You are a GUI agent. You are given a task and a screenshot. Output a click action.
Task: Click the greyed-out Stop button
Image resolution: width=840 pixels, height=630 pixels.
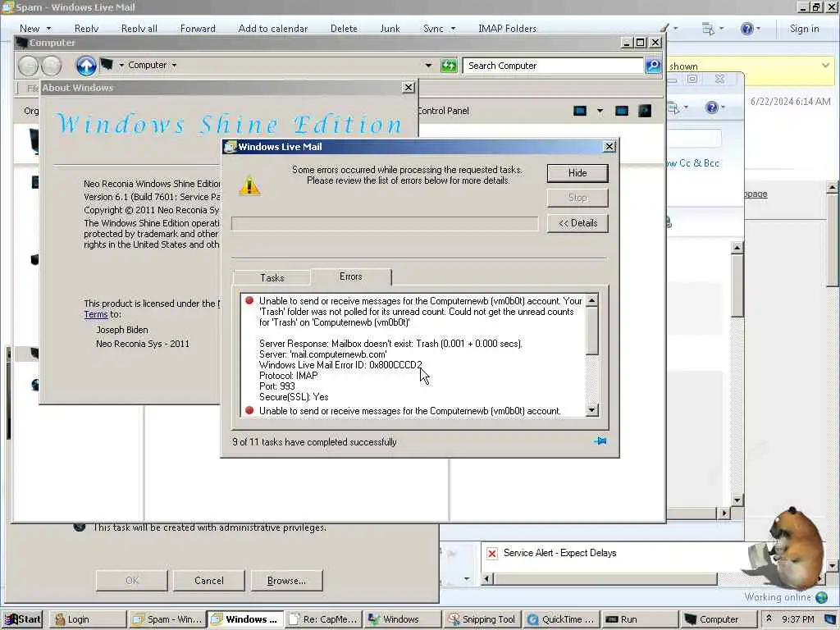577,198
